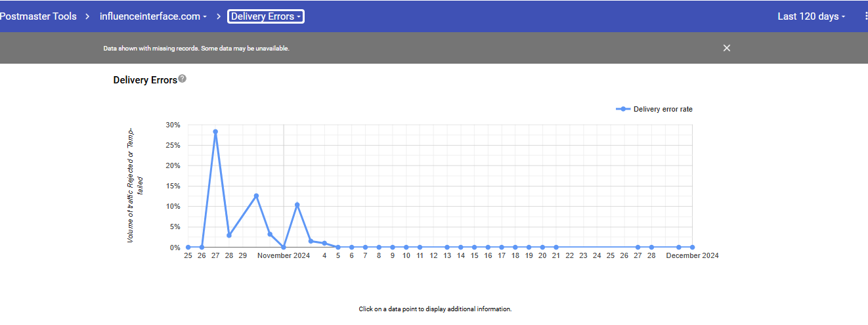868x325 pixels.
Task: Select the November 10 data point
Action: pos(406,248)
